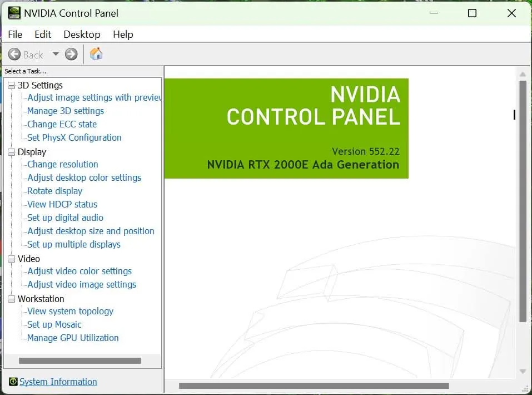Minimize the NVIDIA Control Panel window
This screenshot has height=395, width=532.
pos(434,13)
